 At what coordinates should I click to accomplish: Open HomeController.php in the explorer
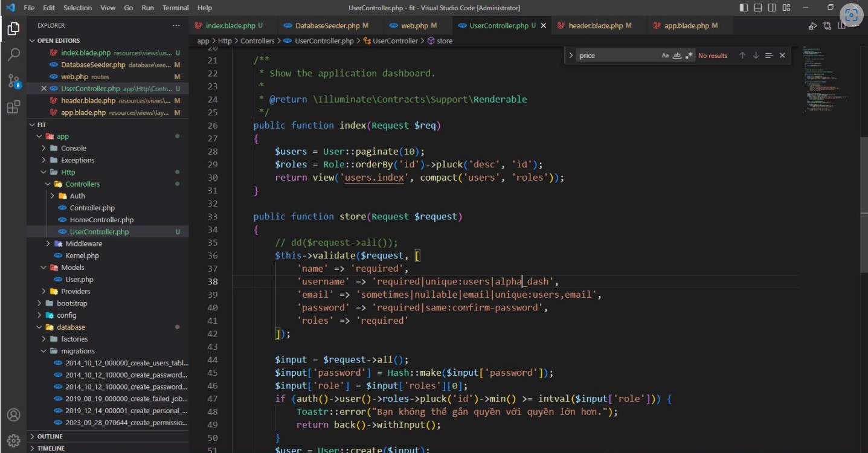coord(101,220)
